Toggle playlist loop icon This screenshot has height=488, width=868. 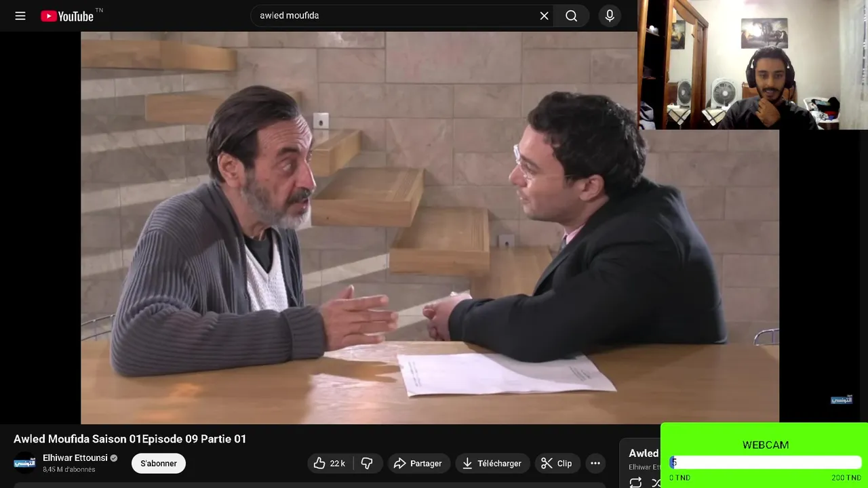(635, 483)
